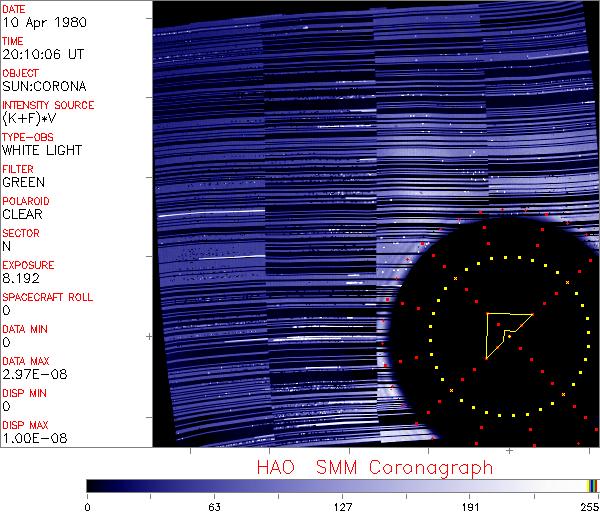Viewport: 600px width, 512px height.
Task: Select the HAO SMM Coronagraph title
Action: 375,467
